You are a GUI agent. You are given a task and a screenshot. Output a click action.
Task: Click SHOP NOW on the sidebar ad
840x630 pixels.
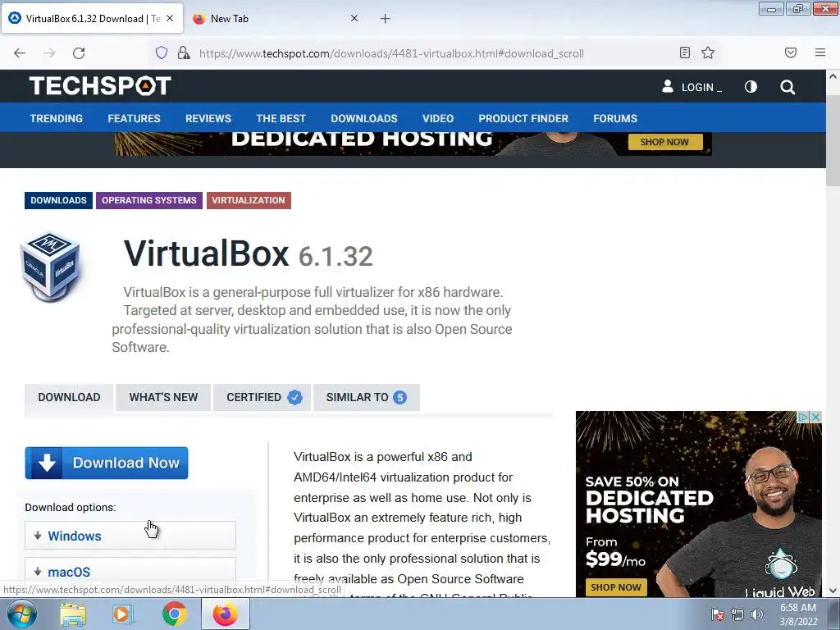coord(616,587)
